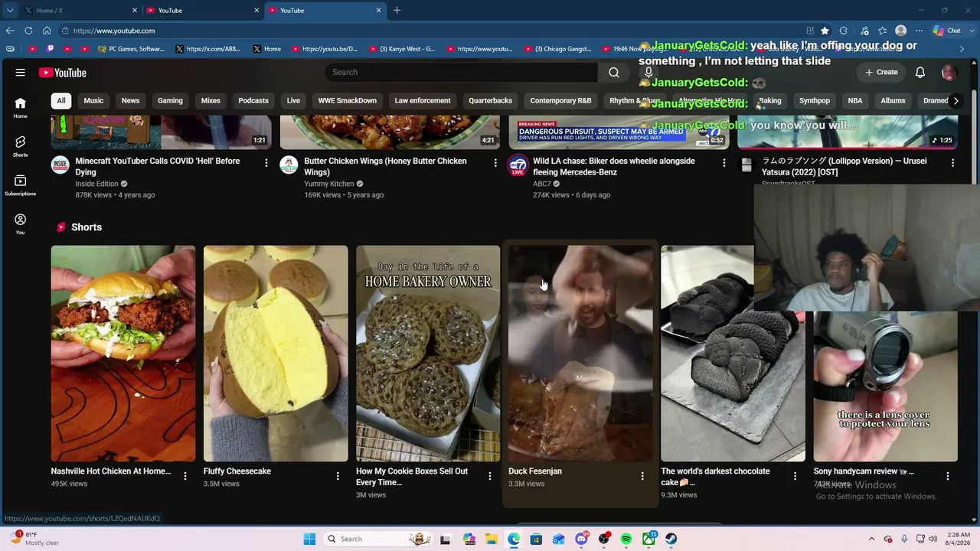Open the browser Chat (Copilot) button
Image resolution: width=980 pixels, height=551 pixels.
[947, 31]
